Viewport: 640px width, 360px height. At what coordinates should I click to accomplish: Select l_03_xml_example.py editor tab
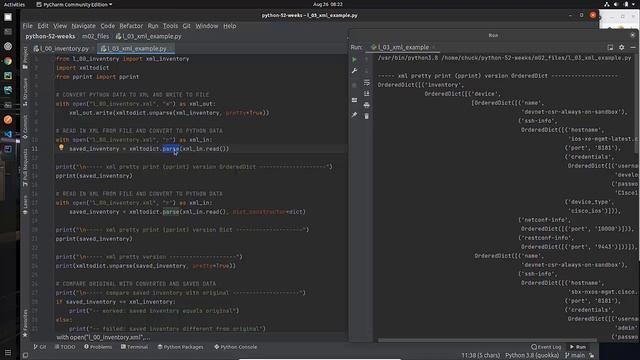[x=136, y=48]
